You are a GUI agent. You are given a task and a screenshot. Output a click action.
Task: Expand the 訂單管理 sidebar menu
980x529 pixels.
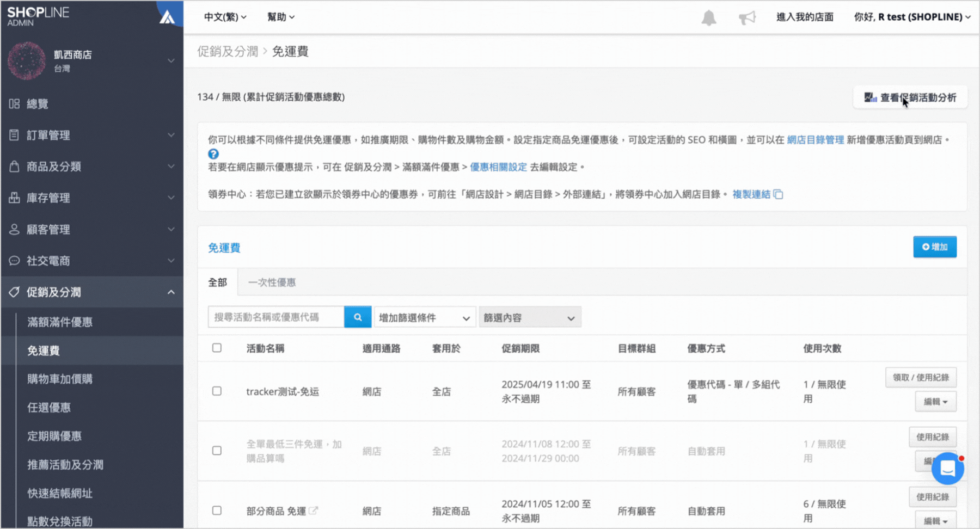[x=92, y=135]
